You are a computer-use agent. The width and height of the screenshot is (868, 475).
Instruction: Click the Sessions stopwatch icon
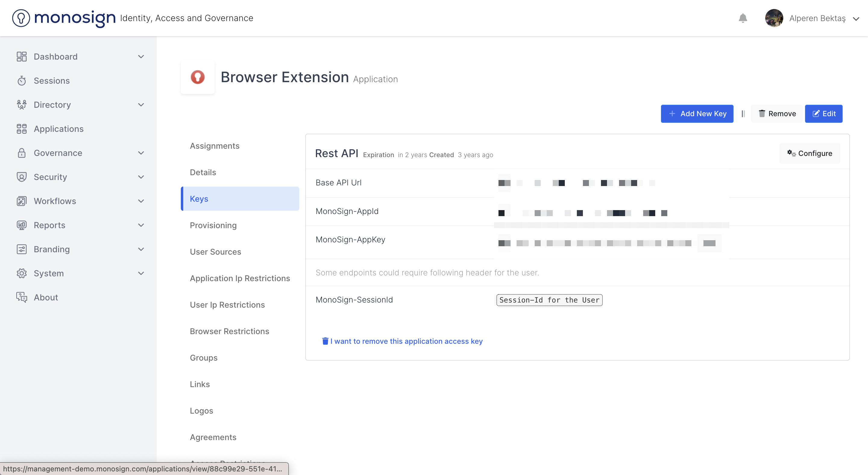point(22,81)
